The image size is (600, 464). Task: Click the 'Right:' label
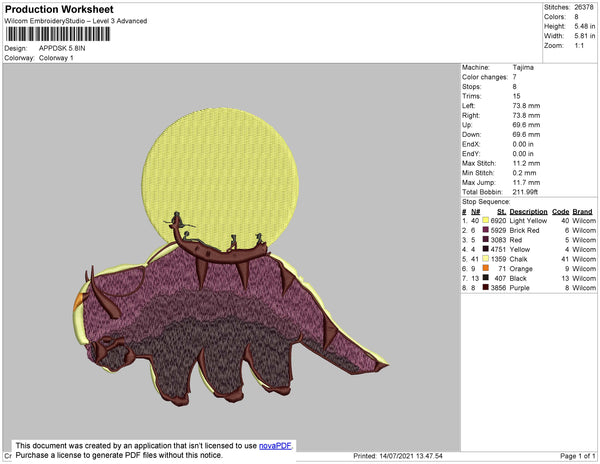pyautogui.click(x=471, y=115)
